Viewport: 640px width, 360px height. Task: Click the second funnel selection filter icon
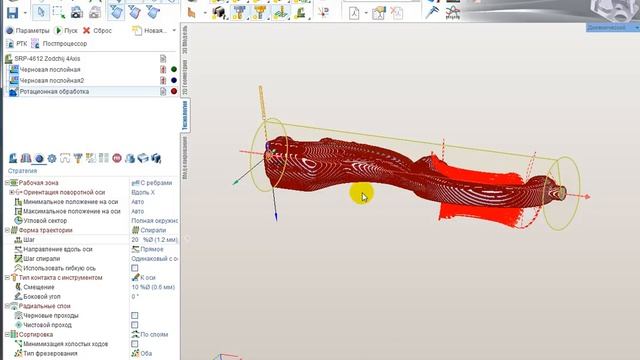coord(134,13)
